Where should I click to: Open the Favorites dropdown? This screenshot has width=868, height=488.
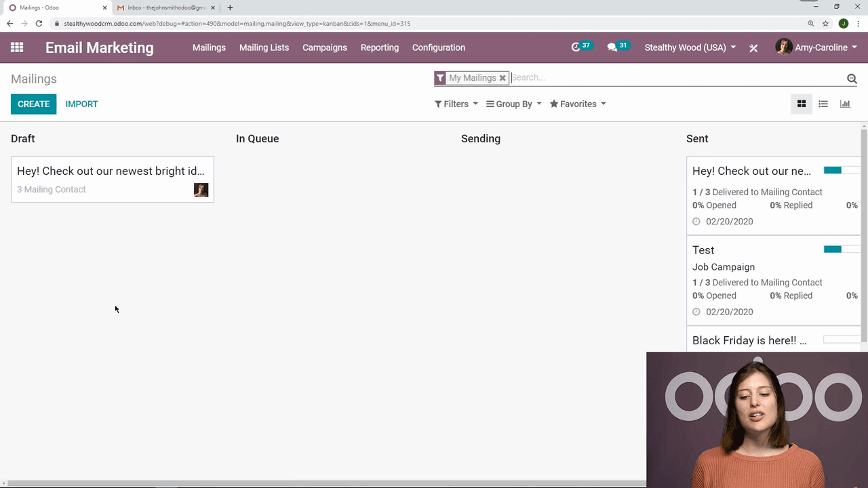pos(578,104)
